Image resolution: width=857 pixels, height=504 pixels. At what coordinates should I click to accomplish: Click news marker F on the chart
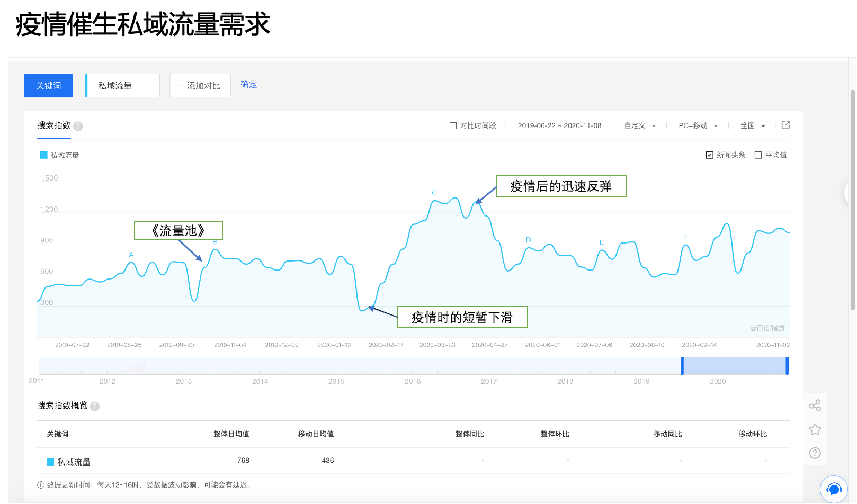[685, 237]
